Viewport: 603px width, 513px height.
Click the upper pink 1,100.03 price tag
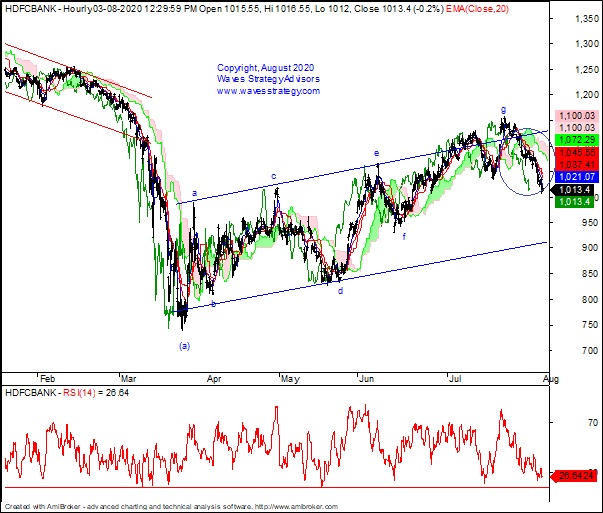(577, 115)
